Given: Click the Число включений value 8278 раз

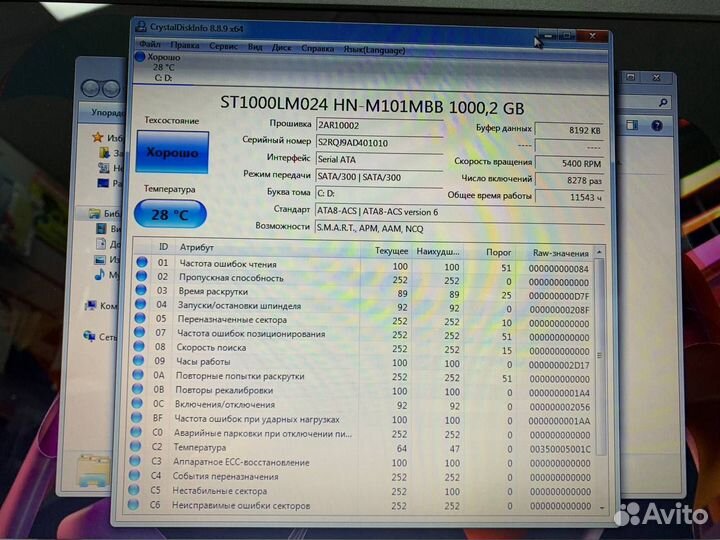Looking at the screenshot, I should coord(569,180).
